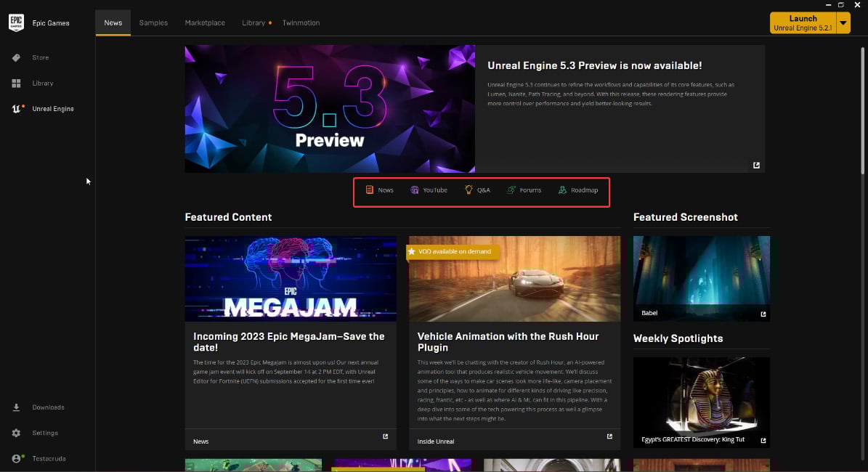This screenshot has width=868, height=472.
Task: Click the News document icon below banner
Action: point(369,190)
